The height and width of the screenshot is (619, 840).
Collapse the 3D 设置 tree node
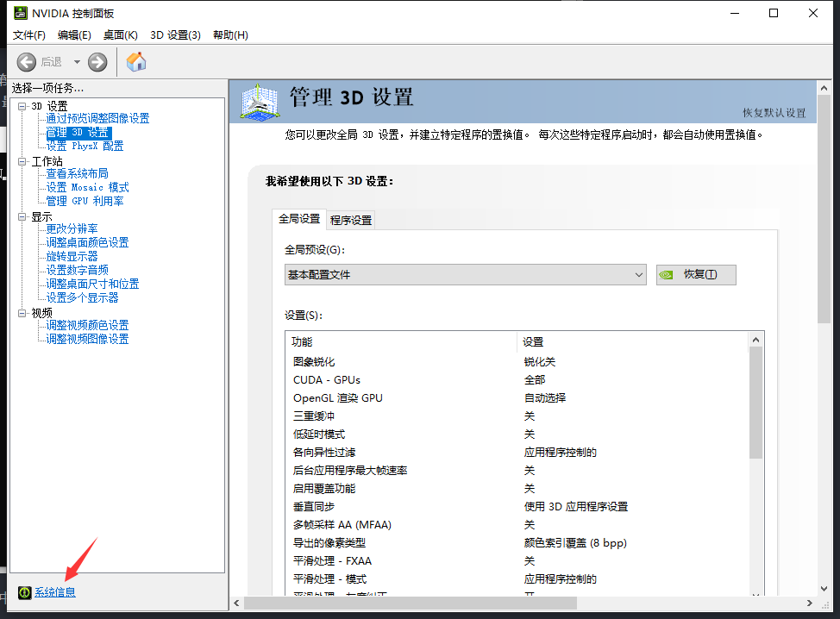[22, 106]
